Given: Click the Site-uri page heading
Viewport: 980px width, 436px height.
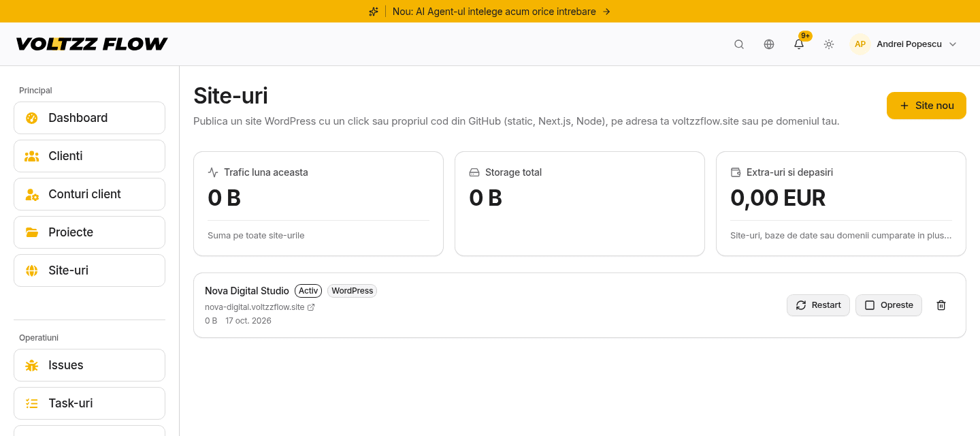Looking at the screenshot, I should tap(231, 96).
